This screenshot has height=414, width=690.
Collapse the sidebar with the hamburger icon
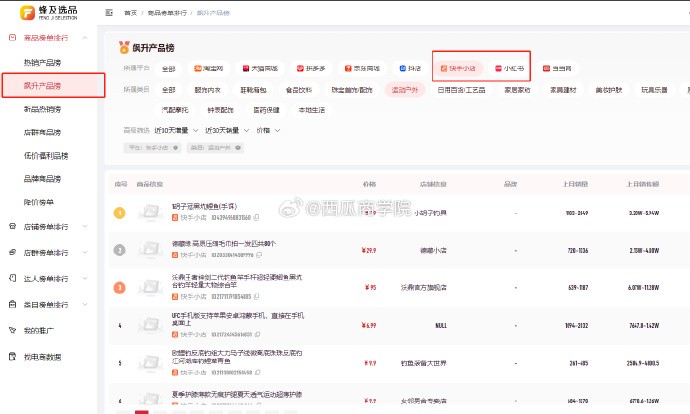[x=109, y=13]
